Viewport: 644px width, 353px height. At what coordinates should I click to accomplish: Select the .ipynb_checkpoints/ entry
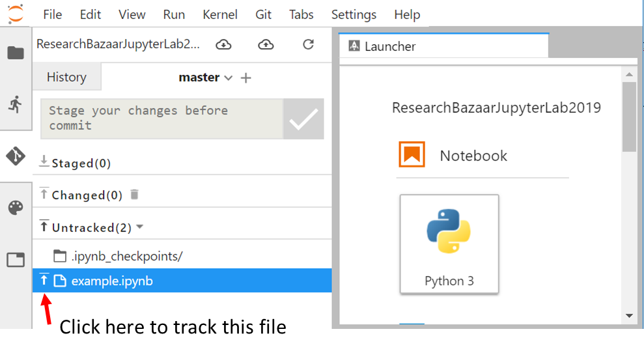pyautogui.click(x=182, y=256)
